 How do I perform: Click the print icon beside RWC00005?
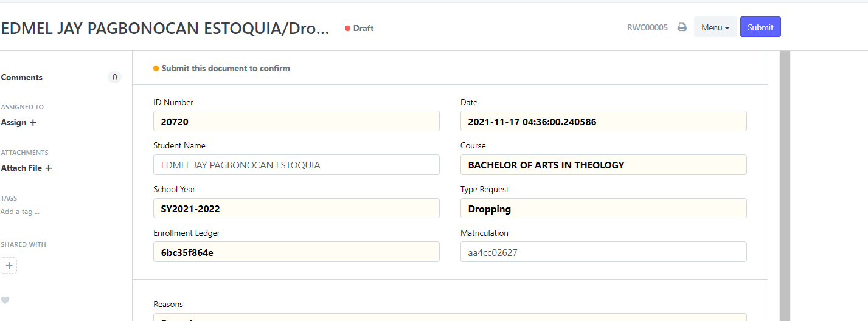pos(682,27)
